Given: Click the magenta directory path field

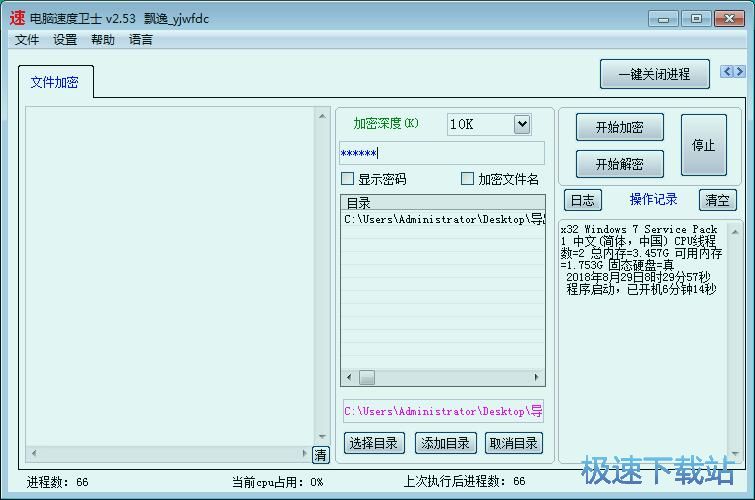Looking at the screenshot, I should (x=443, y=411).
